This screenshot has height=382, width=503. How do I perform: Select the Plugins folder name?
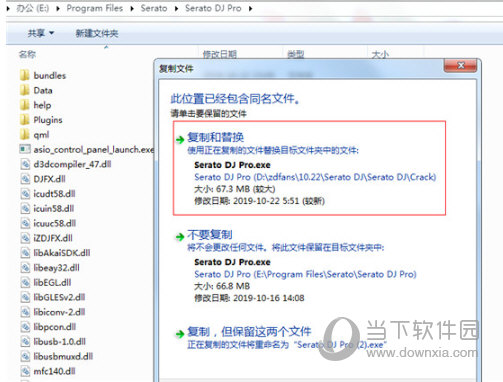point(48,120)
